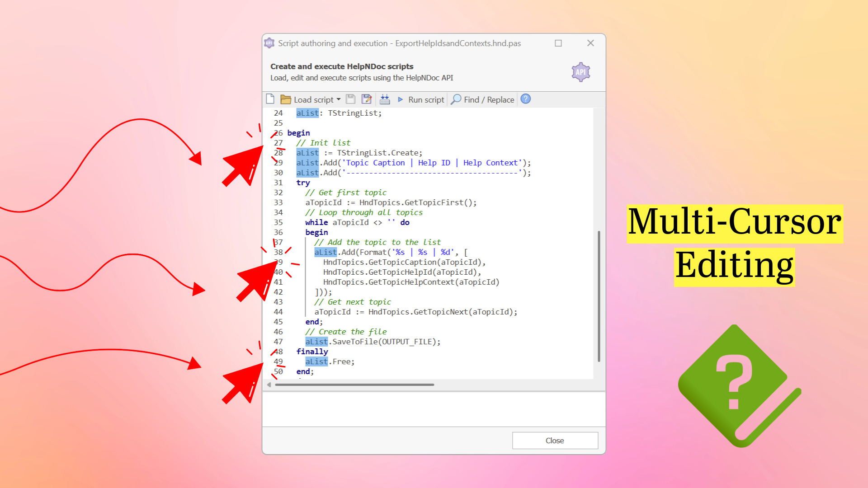The image size is (868, 488).
Task: Click the 'while' keyword on line 35
Action: pyautogui.click(x=316, y=222)
